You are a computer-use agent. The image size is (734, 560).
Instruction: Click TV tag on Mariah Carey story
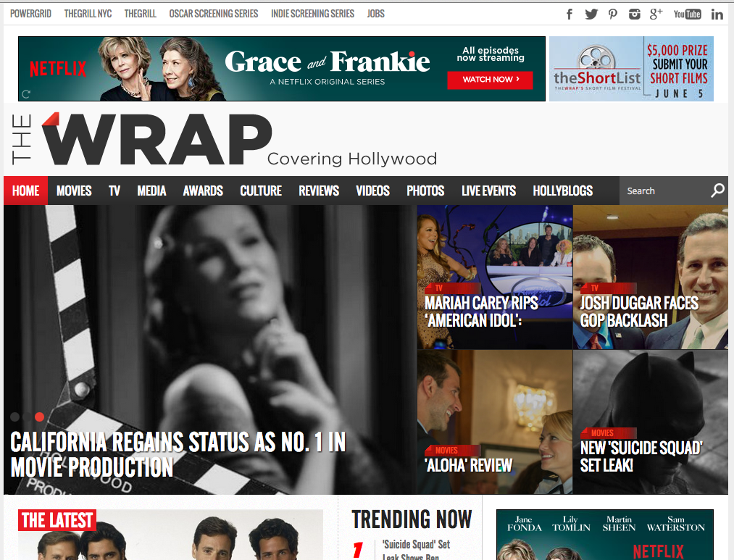tap(452, 288)
